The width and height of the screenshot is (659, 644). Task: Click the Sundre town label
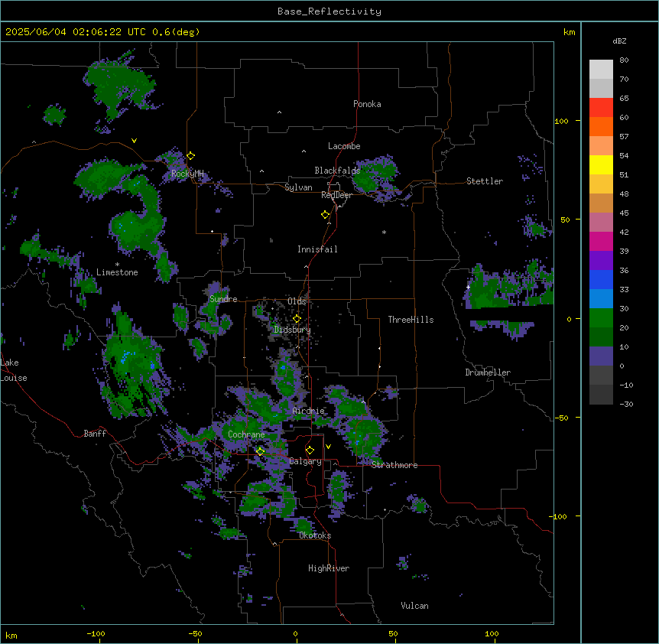(x=223, y=299)
